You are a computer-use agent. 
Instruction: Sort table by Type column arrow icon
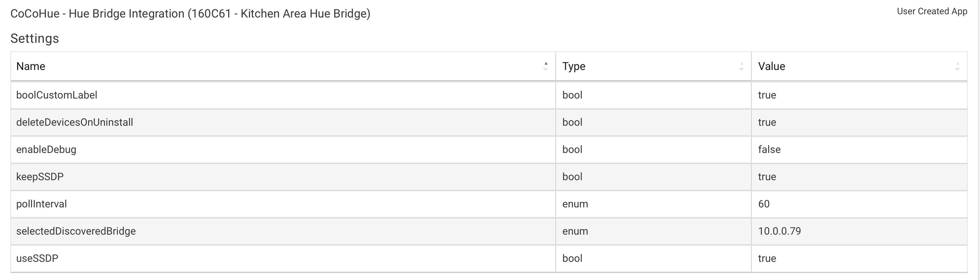click(741, 66)
